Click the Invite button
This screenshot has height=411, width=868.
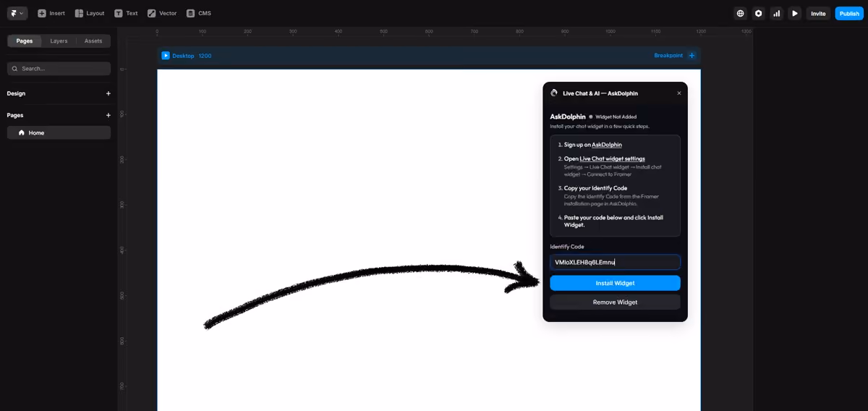click(x=818, y=13)
